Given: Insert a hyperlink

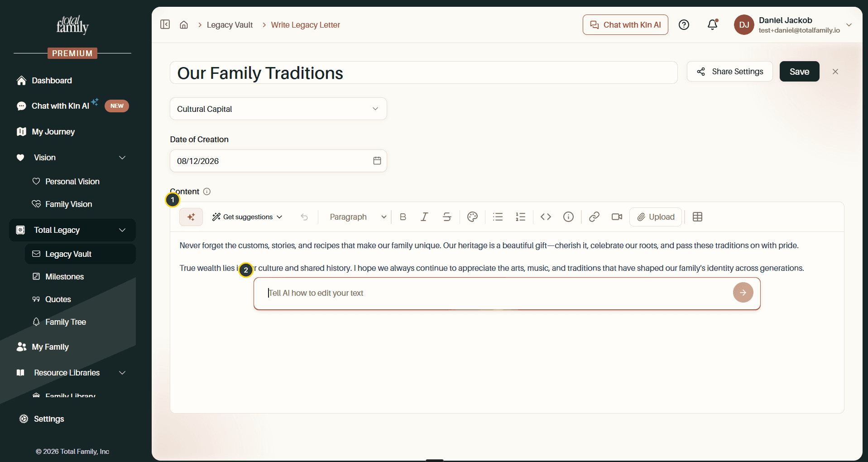Looking at the screenshot, I should tap(594, 217).
